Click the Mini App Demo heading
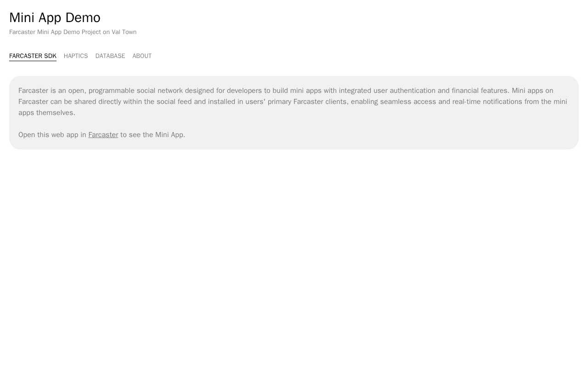This screenshot has width=588, height=368. tap(55, 17)
